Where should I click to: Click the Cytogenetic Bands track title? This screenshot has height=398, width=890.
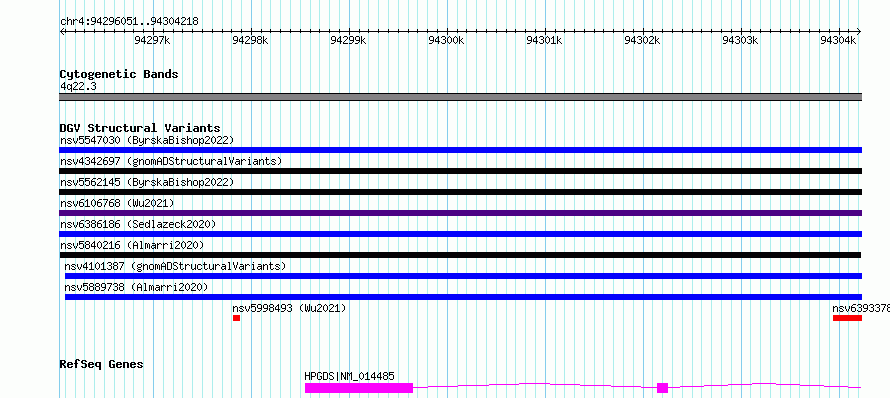tap(119, 74)
